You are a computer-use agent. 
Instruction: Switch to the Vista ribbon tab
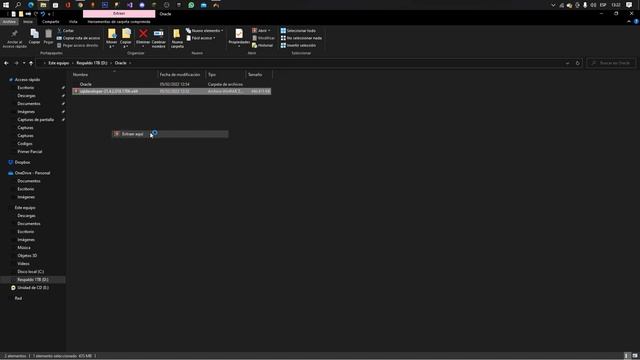73,22
